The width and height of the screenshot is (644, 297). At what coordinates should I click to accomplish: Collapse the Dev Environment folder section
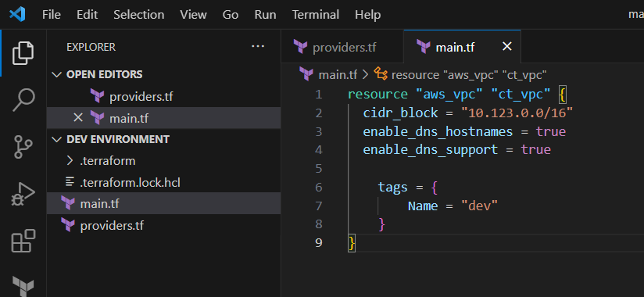tap(110, 139)
